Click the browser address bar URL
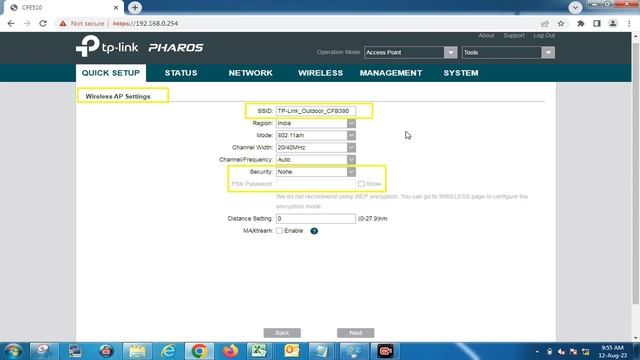The height and width of the screenshot is (360, 640). 145,24
